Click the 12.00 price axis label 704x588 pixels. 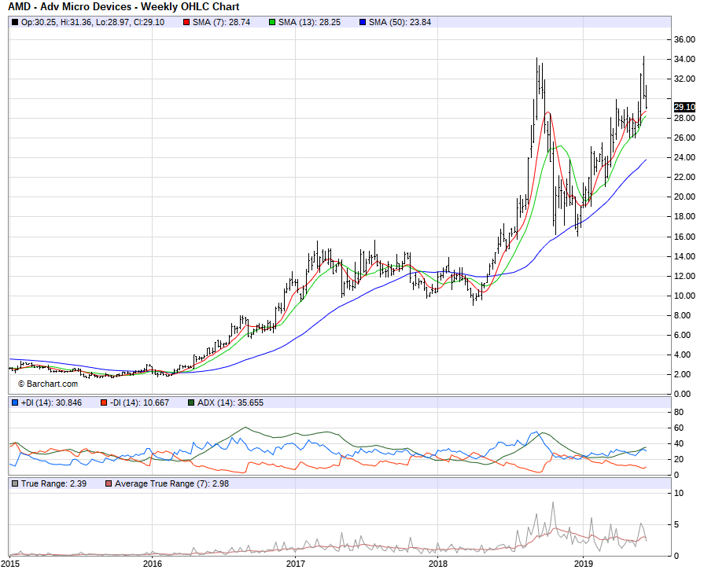pos(684,276)
